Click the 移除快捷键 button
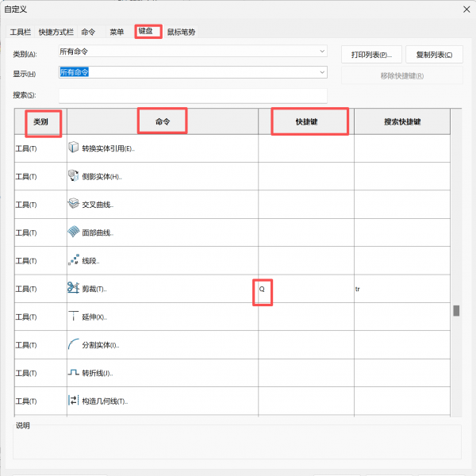Image resolution: width=476 pixels, height=476 pixels. [402, 75]
